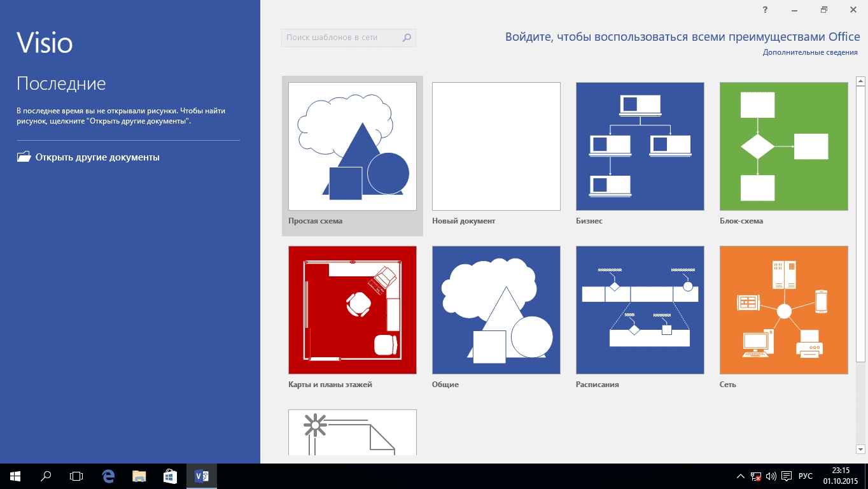Expand hidden system tray icons chevron
This screenshot has width=868, height=489.
click(x=741, y=476)
